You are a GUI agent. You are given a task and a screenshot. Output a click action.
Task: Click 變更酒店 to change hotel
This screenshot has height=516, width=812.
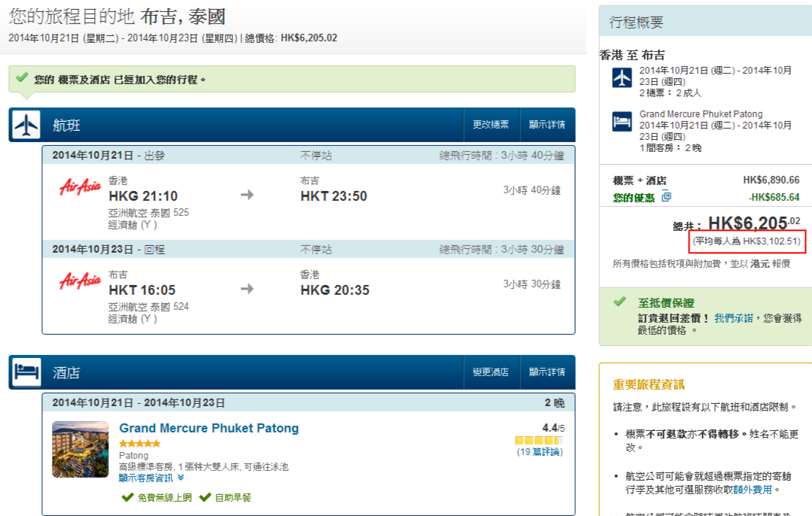click(x=490, y=372)
